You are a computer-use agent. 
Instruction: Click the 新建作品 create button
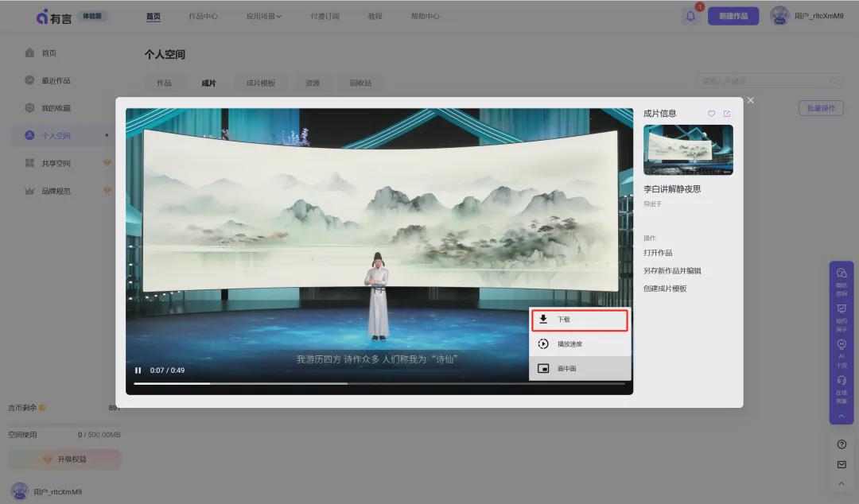[x=733, y=15]
